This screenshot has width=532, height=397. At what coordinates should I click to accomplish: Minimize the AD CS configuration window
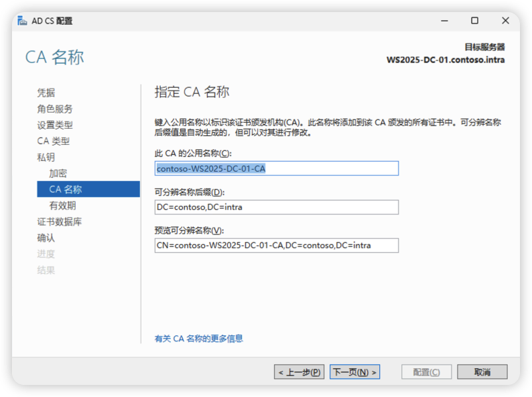444,21
